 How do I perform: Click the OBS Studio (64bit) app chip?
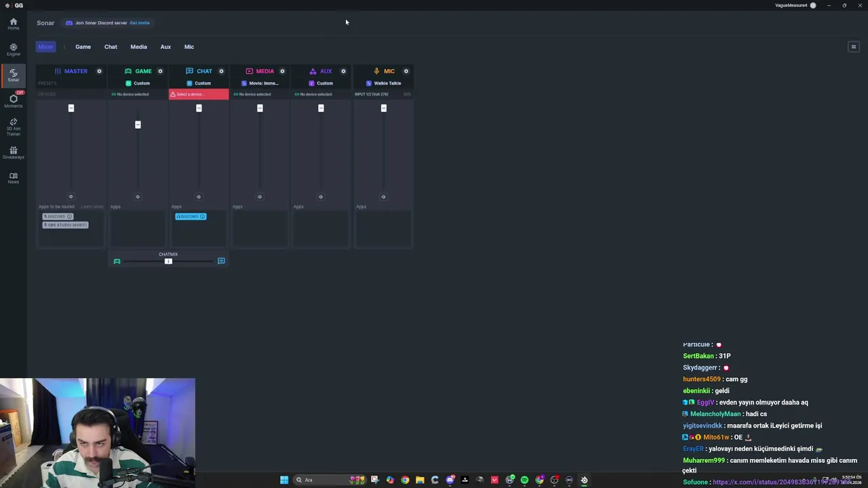click(65, 225)
